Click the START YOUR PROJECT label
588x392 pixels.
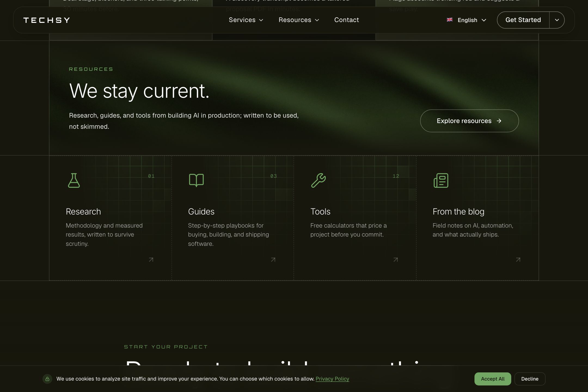click(x=166, y=347)
